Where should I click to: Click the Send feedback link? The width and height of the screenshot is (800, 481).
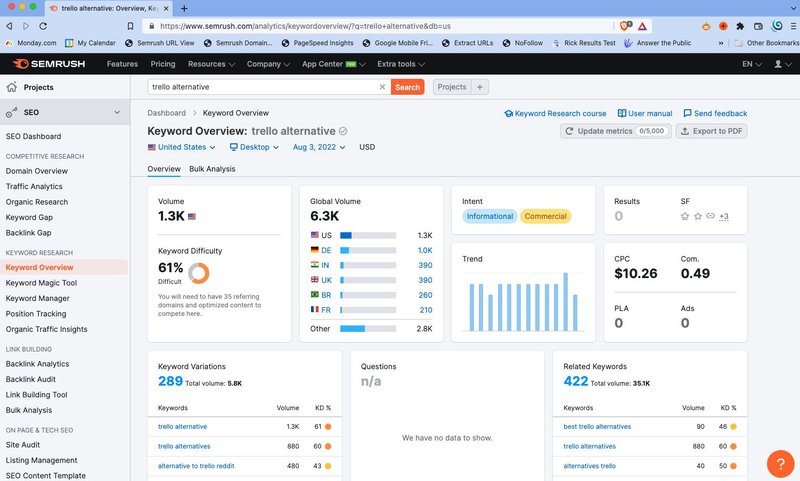click(715, 113)
